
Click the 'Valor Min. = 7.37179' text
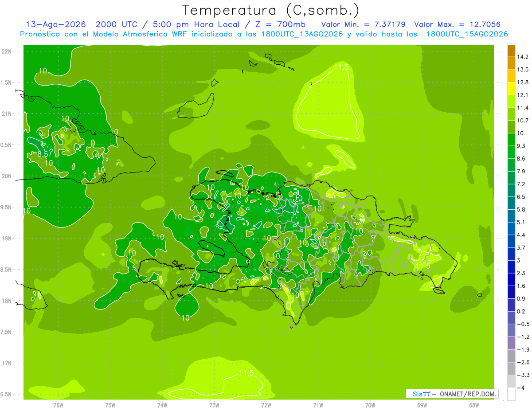pos(364,24)
